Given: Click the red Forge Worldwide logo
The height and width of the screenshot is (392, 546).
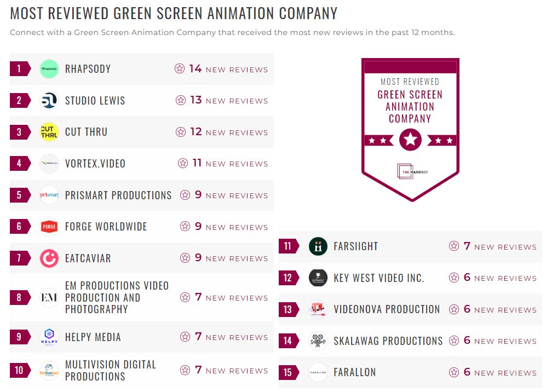Looking at the screenshot, I should pos(49,227).
